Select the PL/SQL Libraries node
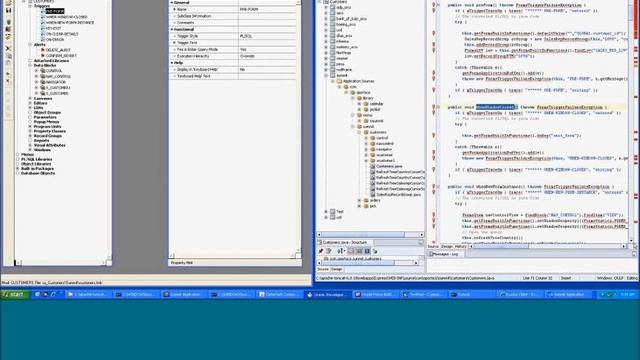The width and height of the screenshot is (640, 360). [x=36, y=160]
